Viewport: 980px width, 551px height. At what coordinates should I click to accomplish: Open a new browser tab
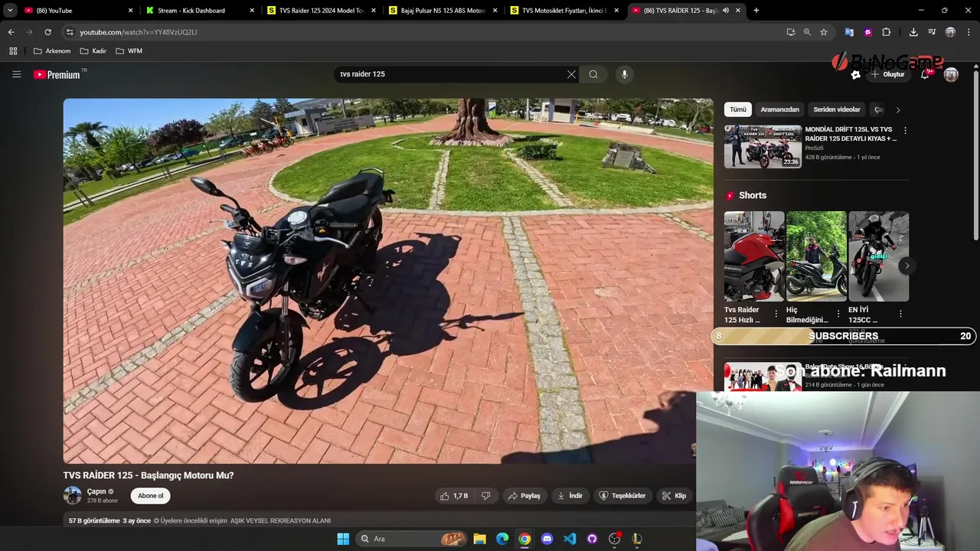click(x=756, y=11)
